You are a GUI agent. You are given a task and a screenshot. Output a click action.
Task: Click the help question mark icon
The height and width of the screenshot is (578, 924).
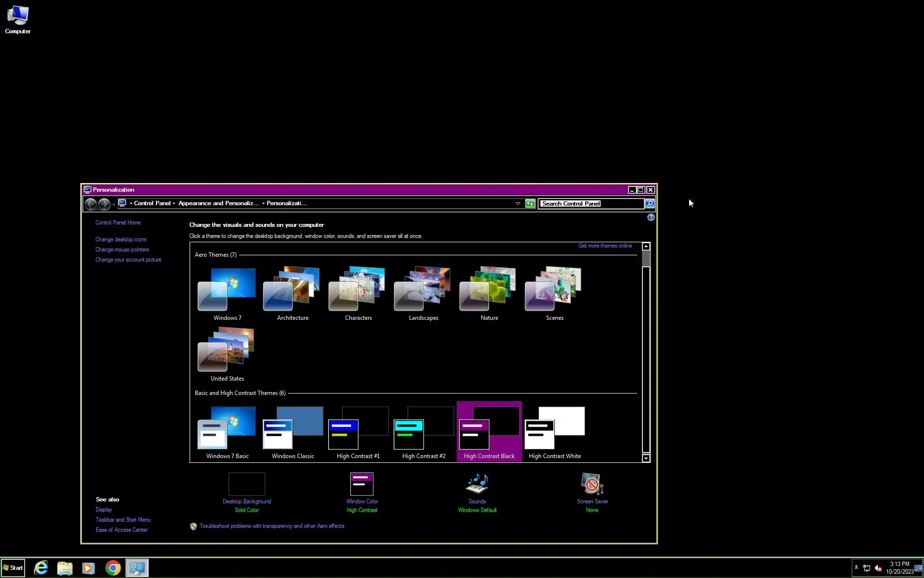[651, 218]
